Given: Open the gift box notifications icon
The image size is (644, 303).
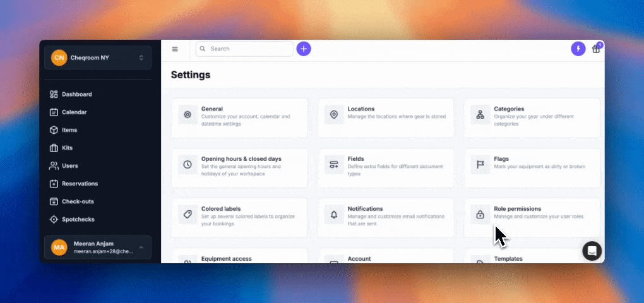Looking at the screenshot, I should click(x=596, y=49).
